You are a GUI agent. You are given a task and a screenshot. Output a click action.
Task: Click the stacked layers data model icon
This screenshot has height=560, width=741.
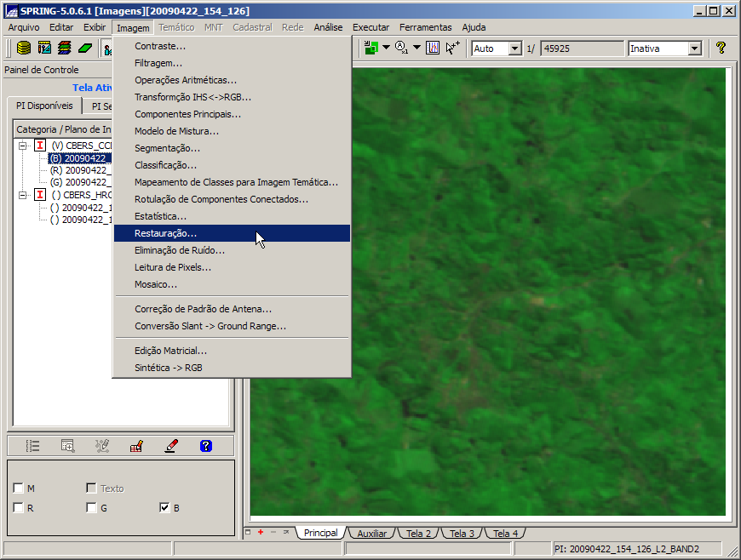tap(65, 49)
